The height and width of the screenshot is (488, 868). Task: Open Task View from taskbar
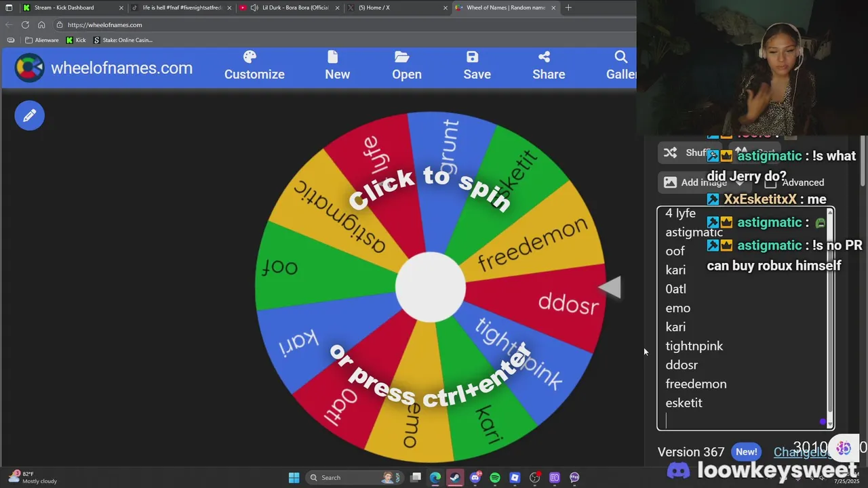click(416, 478)
